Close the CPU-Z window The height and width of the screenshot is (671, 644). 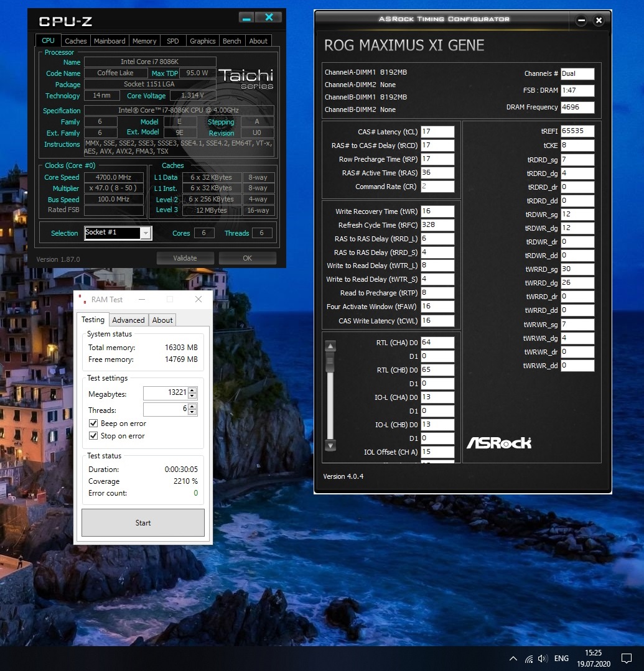click(269, 17)
